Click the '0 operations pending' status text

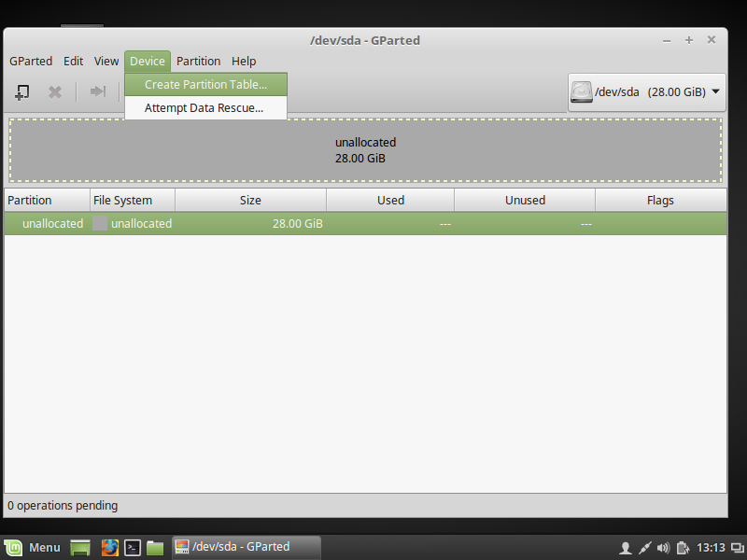click(63, 506)
